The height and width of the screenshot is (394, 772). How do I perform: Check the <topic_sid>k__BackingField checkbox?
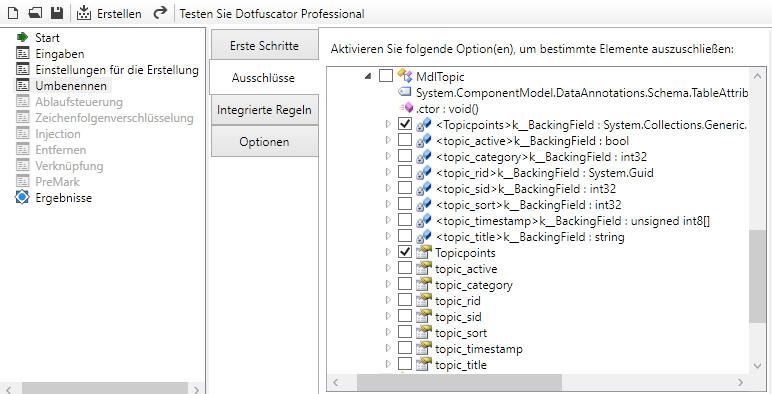point(405,188)
